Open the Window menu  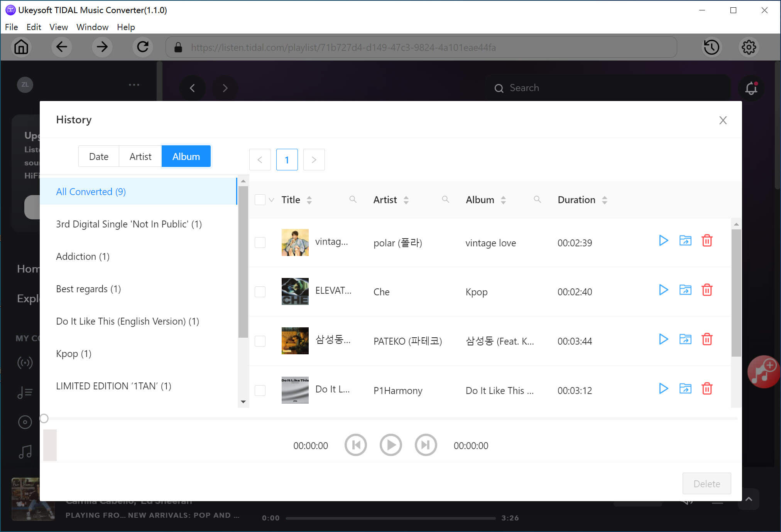pyautogui.click(x=92, y=27)
